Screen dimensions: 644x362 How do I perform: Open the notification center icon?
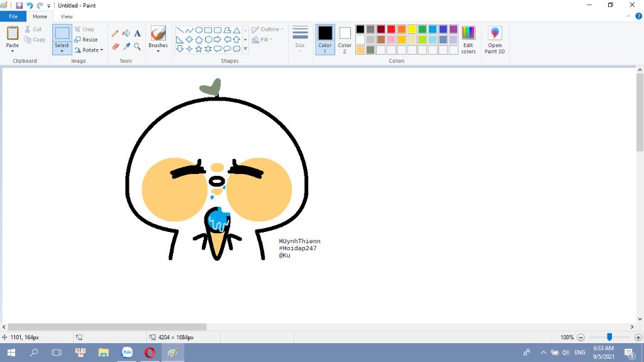[629, 353]
